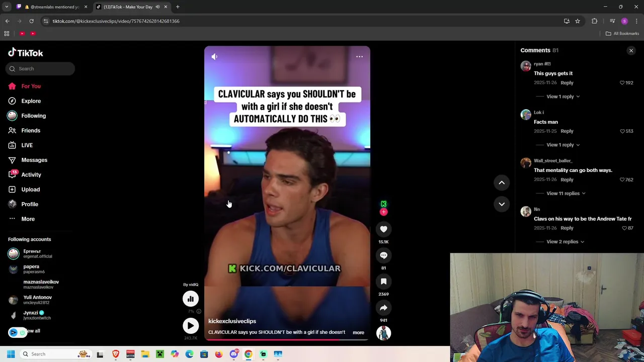Open vidIQ stats bar-chart button
Image resolution: width=644 pixels, height=362 pixels.
[191, 299]
